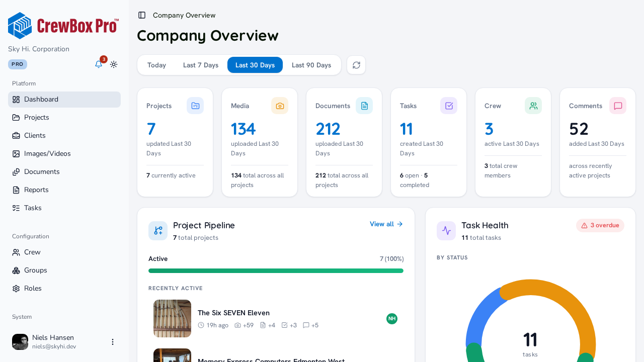
Task: Click the Active pipeline progress bar
Action: pyautogui.click(x=276, y=271)
